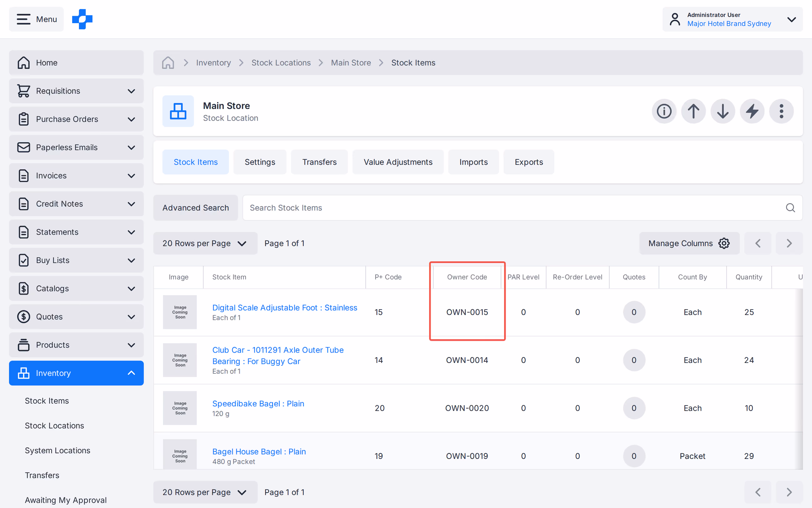812x508 pixels.
Task: Expand the Requisitions sidebar section
Action: pyautogui.click(x=76, y=91)
